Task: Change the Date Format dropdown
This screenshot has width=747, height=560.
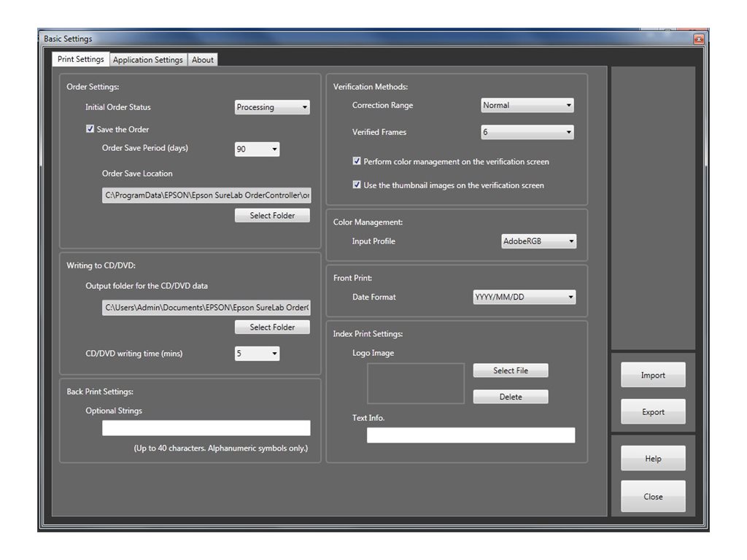Action: 525,297
